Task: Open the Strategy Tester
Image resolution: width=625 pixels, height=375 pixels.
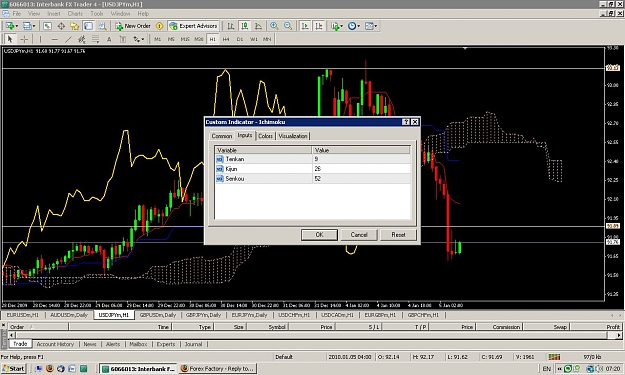Action: pos(102,26)
